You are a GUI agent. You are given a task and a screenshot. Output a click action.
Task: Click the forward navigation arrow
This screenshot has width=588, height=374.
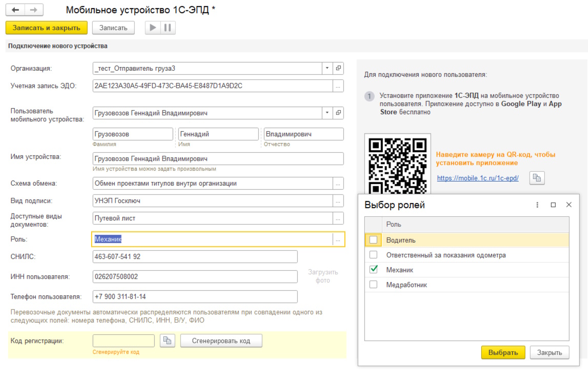34,10
